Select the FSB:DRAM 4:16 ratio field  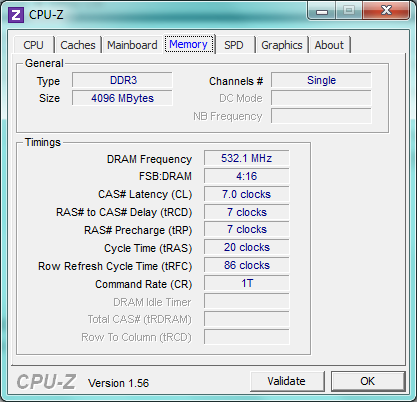pos(247,176)
